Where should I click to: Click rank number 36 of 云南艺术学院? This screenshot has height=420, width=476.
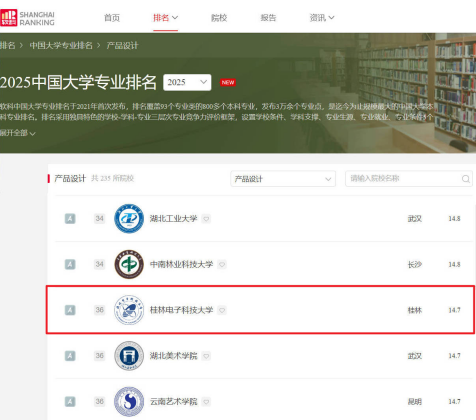[x=99, y=401]
